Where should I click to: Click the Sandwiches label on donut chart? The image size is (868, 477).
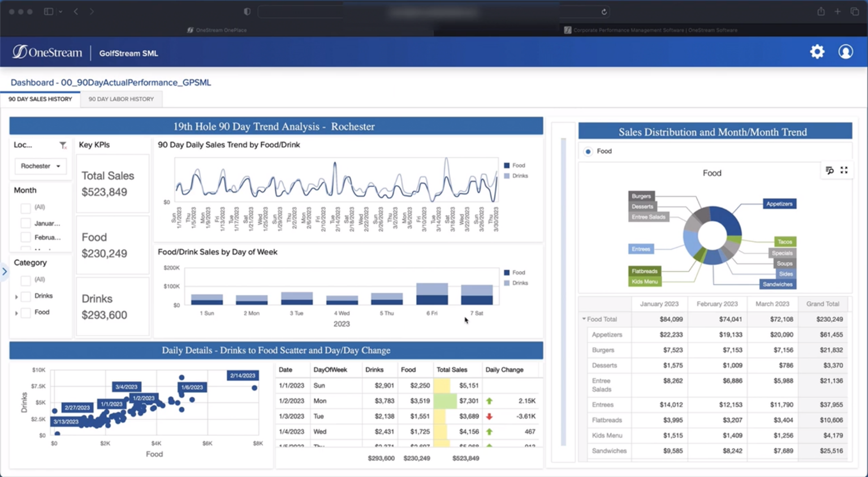tap(778, 284)
